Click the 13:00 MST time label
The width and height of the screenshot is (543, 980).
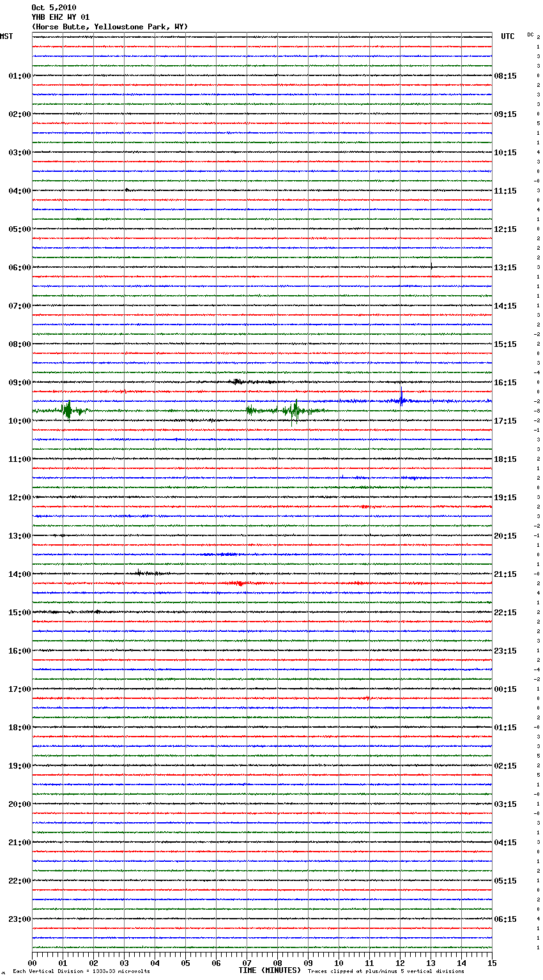[x=20, y=536]
